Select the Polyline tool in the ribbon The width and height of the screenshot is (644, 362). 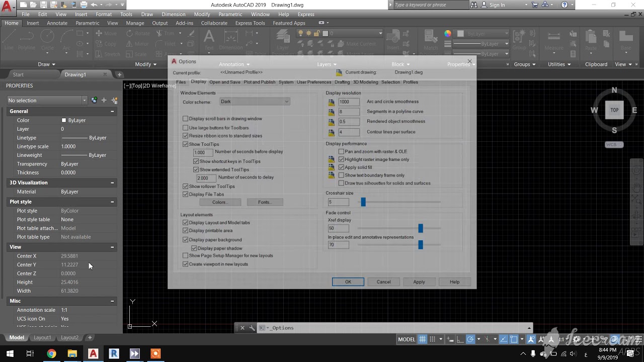point(27,40)
